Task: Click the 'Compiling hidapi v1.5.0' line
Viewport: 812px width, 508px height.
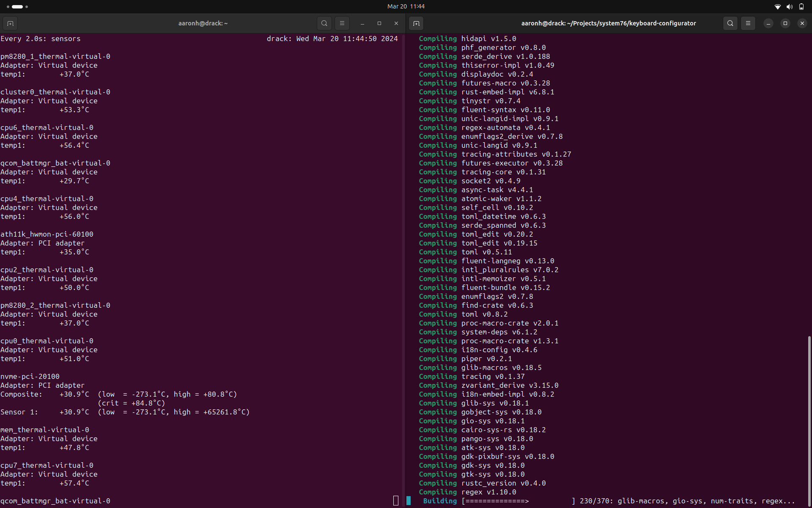Action: (x=468, y=39)
